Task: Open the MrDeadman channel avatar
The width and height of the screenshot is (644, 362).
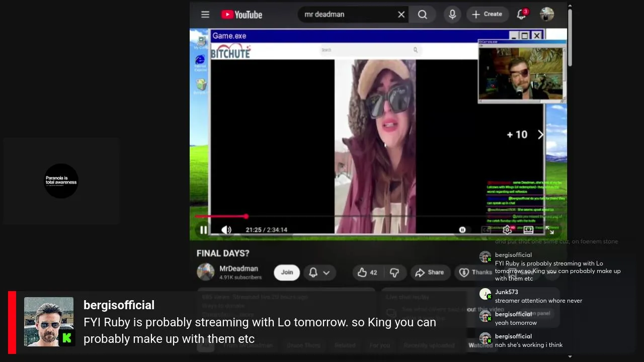Action: coord(205,272)
